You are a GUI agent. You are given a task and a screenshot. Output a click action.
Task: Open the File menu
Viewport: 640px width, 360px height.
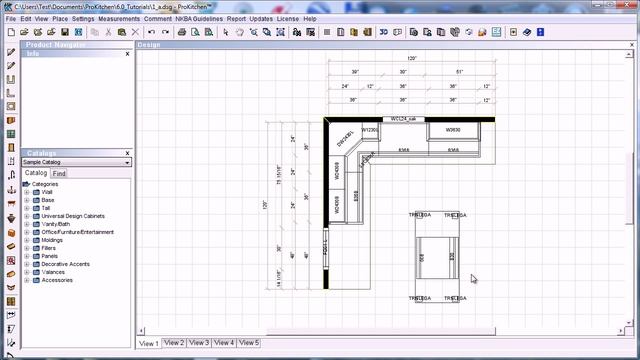(x=11, y=19)
